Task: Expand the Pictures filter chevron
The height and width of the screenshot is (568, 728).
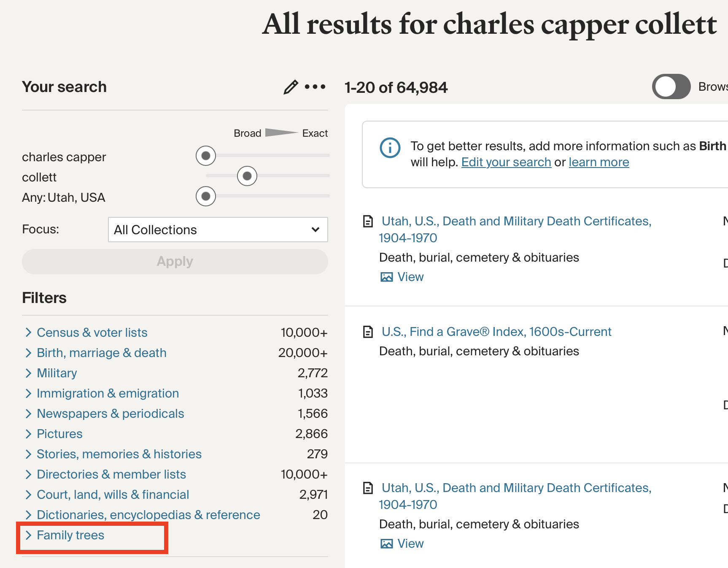Action: (28, 434)
